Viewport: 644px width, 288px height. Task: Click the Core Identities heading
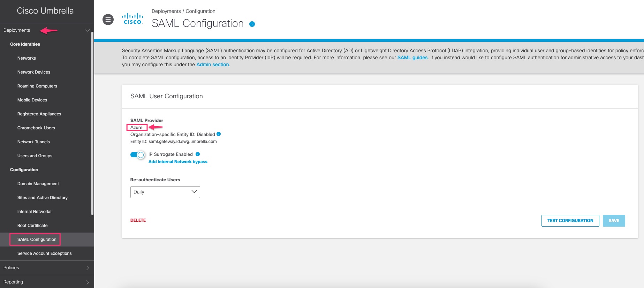click(x=25, y=44)
